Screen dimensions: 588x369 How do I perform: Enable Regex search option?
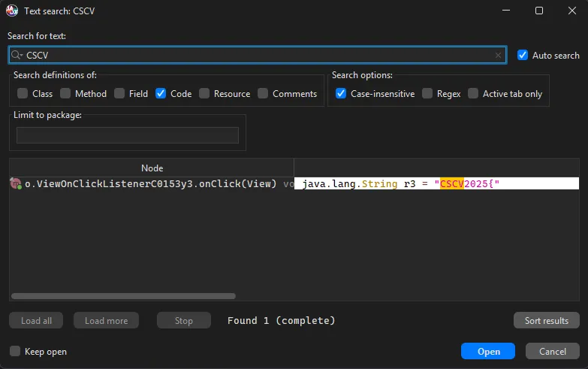coord(427,94)
